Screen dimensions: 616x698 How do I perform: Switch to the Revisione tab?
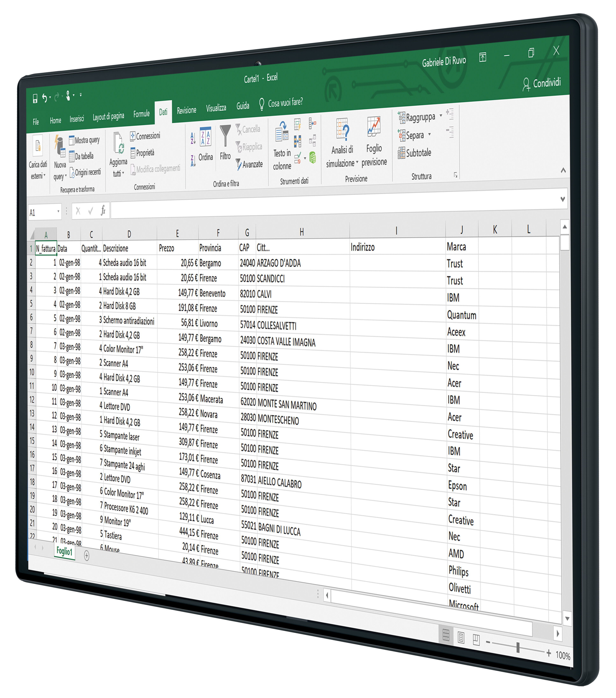[187, 110]
